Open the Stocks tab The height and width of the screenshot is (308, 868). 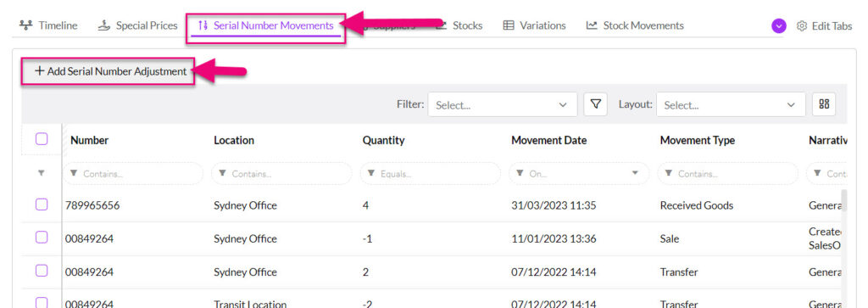[459, 25]
